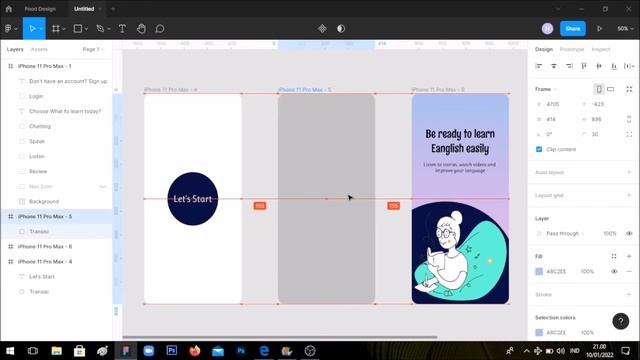Open distribute spacing dropdown in Design panel
The width and height of the screenshot is (640, 360).
pyautogui.click(x=629, y=66)
